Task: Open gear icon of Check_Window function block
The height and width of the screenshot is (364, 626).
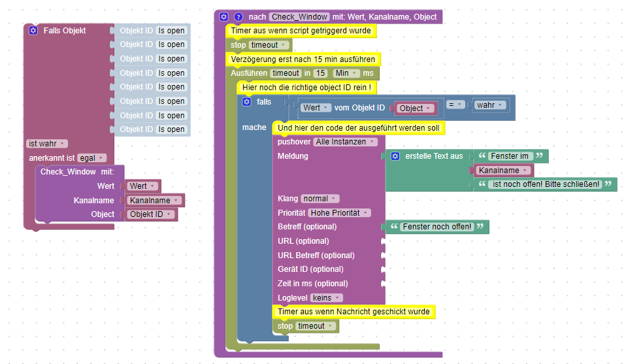Action: pos(224,17)
